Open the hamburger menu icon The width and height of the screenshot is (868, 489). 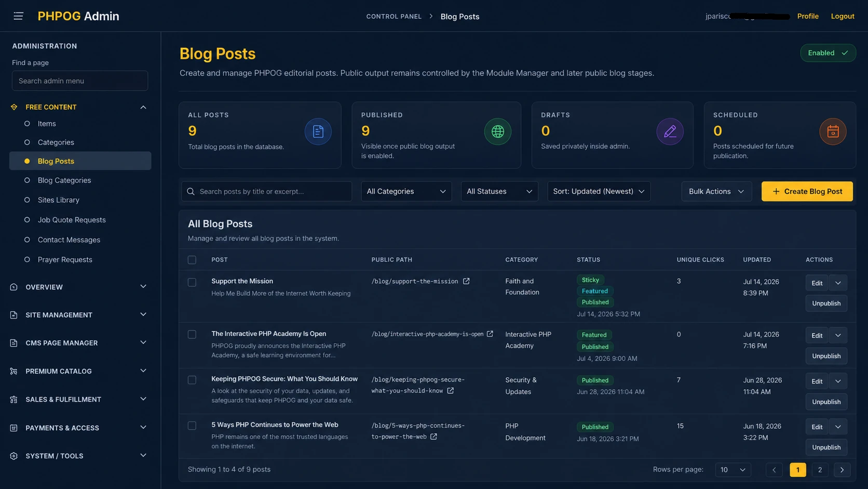pos(18,16)
